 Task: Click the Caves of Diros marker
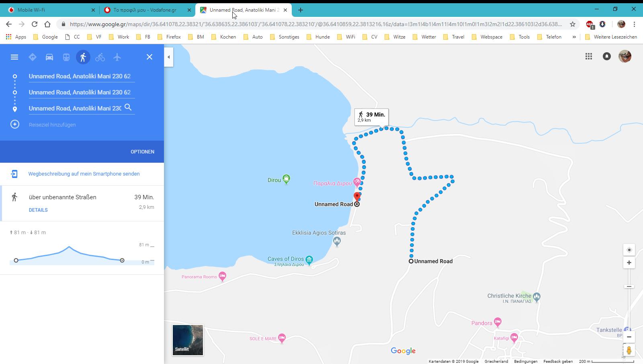[x=309, y=260]
